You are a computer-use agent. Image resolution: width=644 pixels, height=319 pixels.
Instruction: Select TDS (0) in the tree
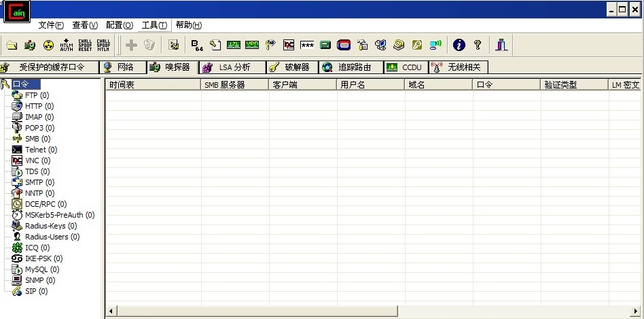37,171
